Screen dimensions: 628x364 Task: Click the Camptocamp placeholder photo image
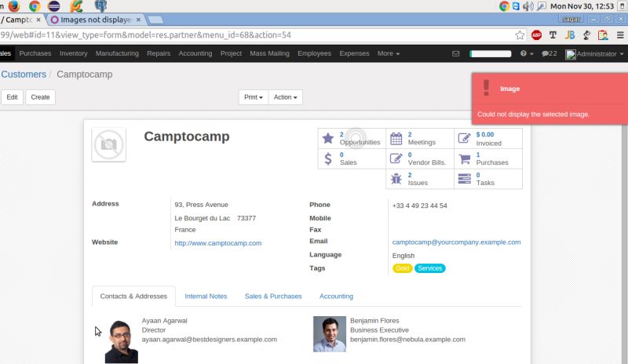click(x=109, y=144)
